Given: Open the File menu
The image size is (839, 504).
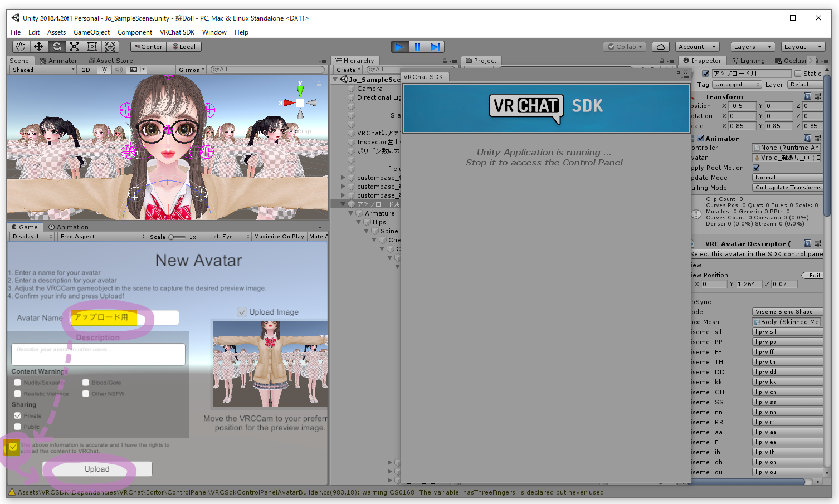Looking at the screenshot, I should pyautogui.click(x=16, y=32).
